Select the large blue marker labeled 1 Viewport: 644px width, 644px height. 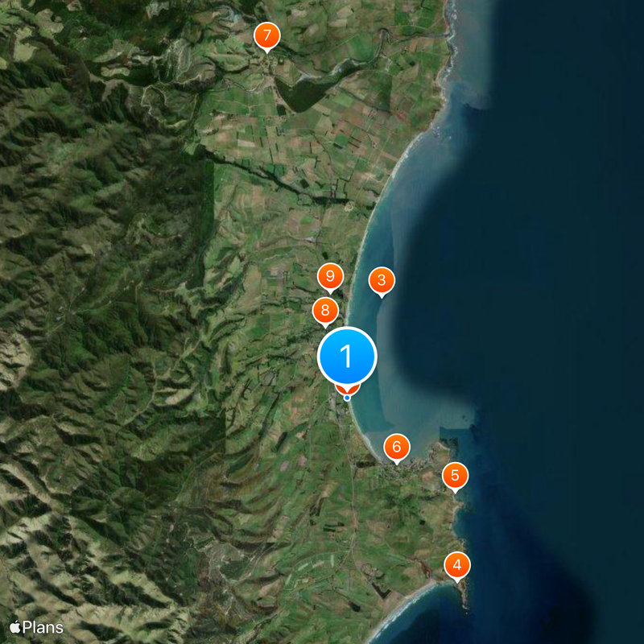[x=347, y=354]
